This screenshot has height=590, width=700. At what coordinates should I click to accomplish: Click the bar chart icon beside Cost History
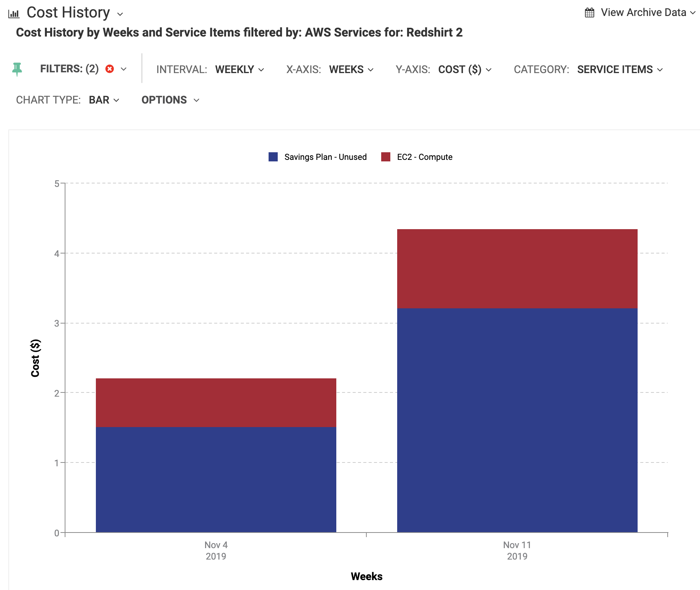click(x=14, y=13)
